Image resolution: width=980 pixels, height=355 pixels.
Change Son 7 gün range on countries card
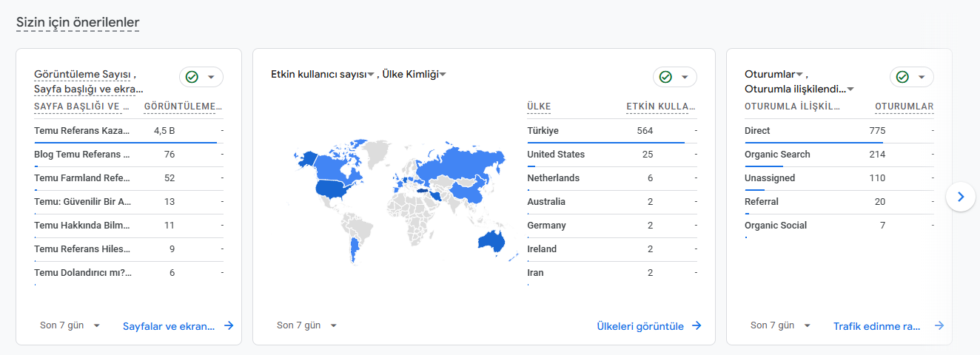click(307, 325)
